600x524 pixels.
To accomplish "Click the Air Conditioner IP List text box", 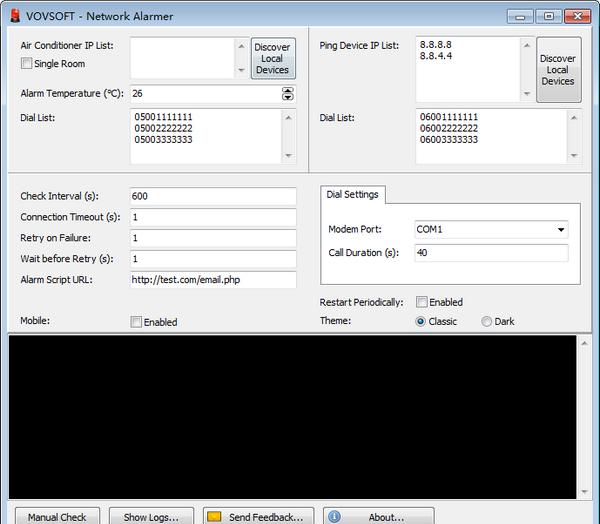I will [183, 58].
